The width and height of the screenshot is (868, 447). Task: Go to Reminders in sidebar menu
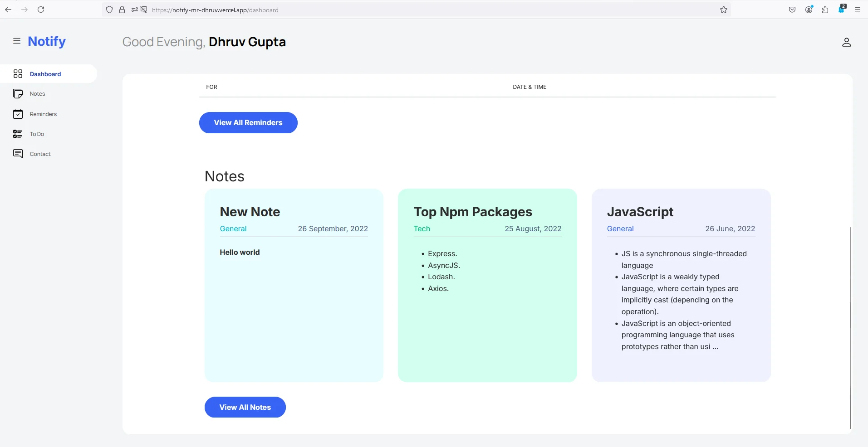point(44,114)
